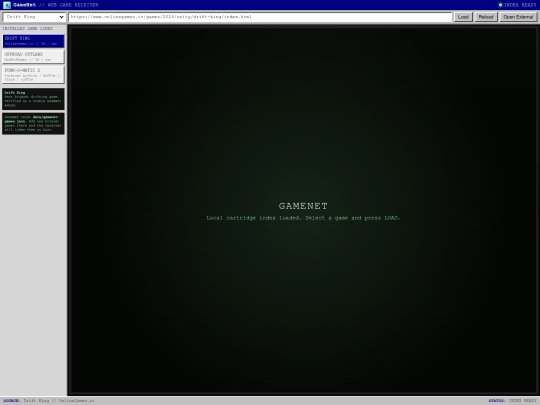Click the SOURCE status bar entry
The image size is (540, 405).
click(49, 401)
